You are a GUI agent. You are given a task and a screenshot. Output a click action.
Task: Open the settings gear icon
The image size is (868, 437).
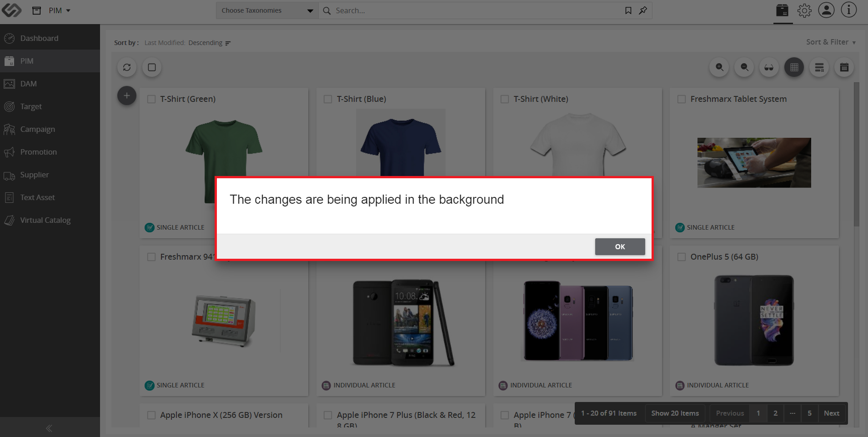click(804, 10)
